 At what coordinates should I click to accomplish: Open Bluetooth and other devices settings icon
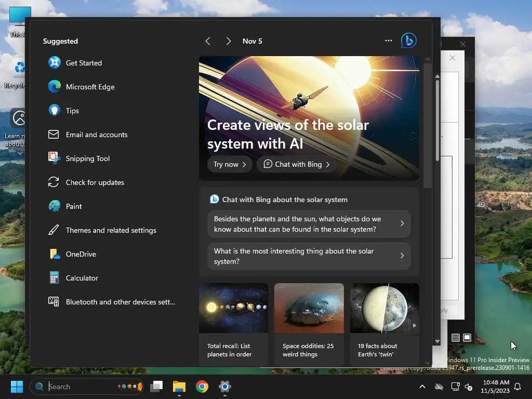pyautogui.click(x=54, y=302)
